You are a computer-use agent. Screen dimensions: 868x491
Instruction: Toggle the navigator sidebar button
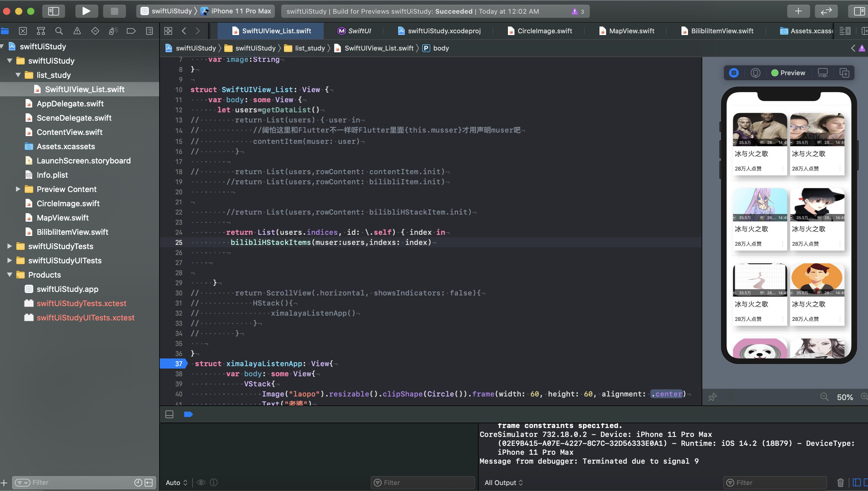coord(53,11)
